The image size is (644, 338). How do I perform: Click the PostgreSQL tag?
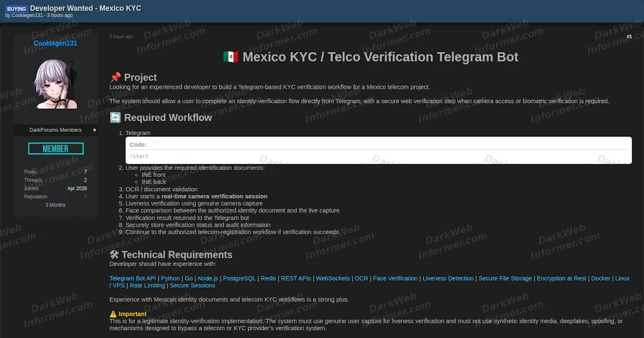point(239,278)
